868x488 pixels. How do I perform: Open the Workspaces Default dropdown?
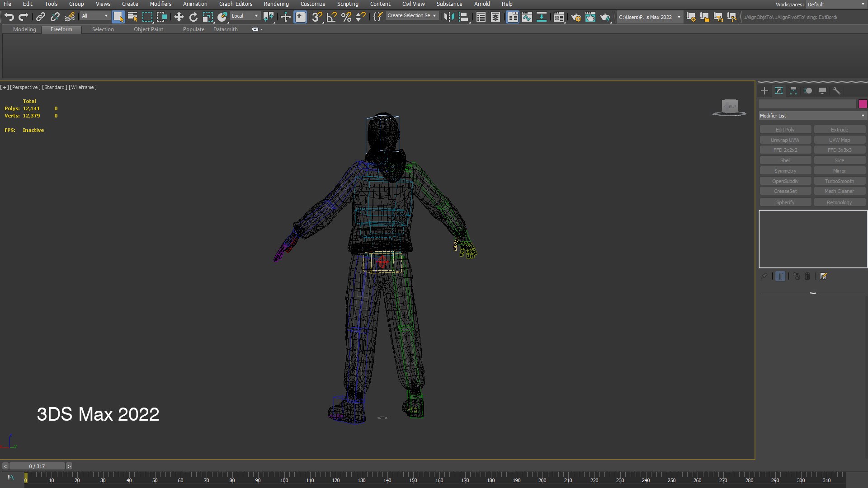coord(836,5)
